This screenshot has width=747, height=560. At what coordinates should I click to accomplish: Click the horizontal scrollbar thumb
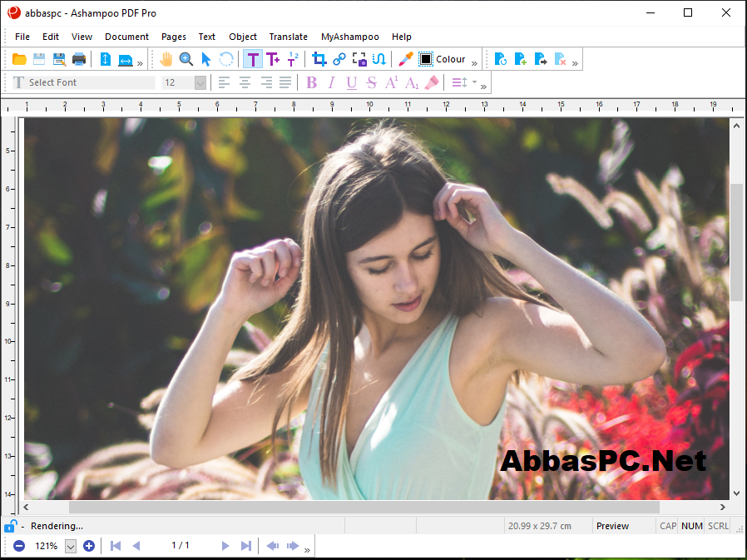[x=364, y=507]
